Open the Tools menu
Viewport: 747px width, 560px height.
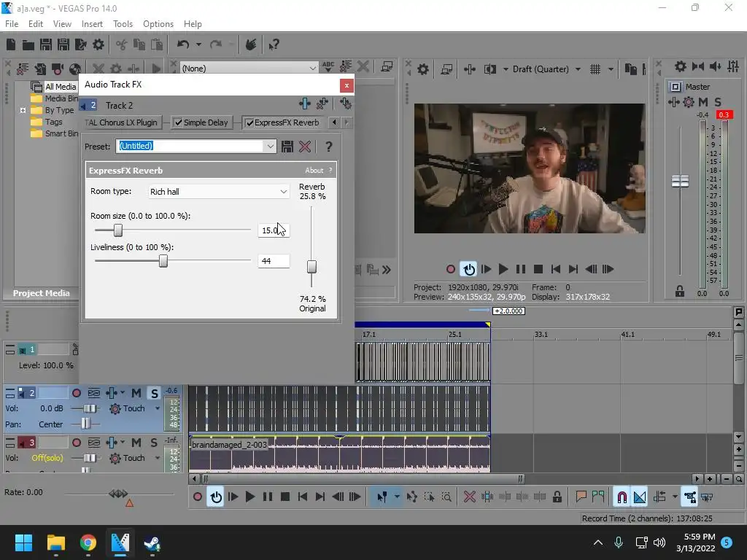(123, 24)
